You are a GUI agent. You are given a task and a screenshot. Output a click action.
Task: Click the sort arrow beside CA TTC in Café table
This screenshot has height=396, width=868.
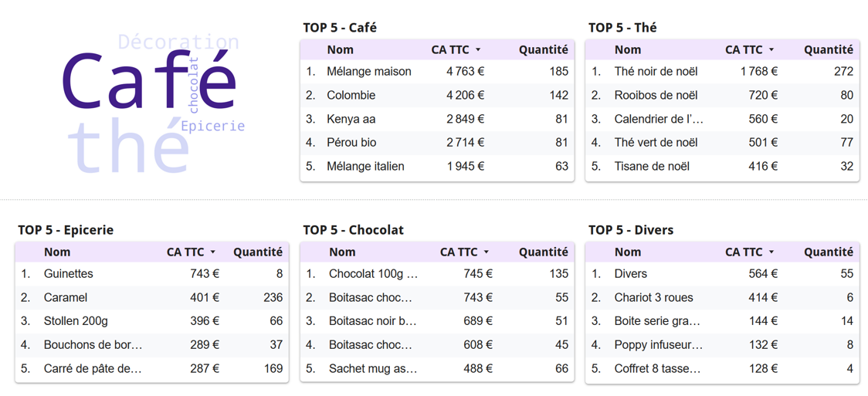(478, 50)
